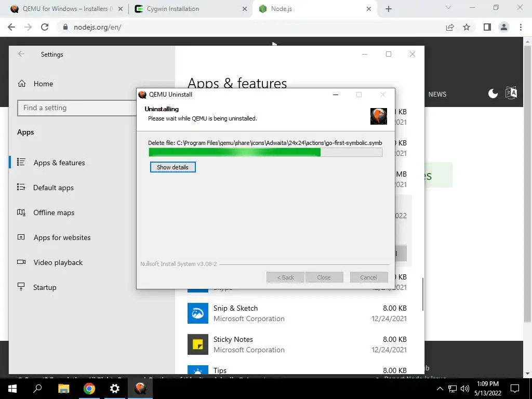Open Apps for websites in Settings
Image resolution: width=532 pixels, height=399 pixels.
pyautogui.click(x=62, y=237)
